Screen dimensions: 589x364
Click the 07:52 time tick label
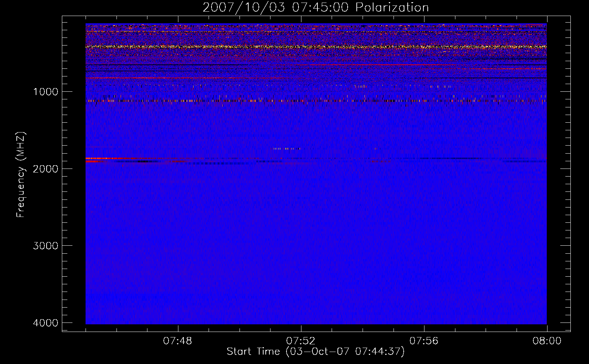[301, 341]
